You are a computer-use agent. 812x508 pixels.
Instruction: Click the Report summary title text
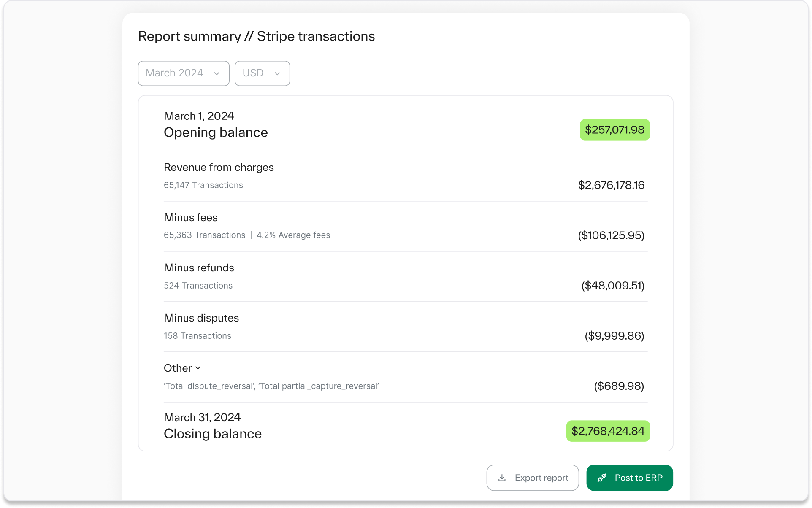coord(256,36)
